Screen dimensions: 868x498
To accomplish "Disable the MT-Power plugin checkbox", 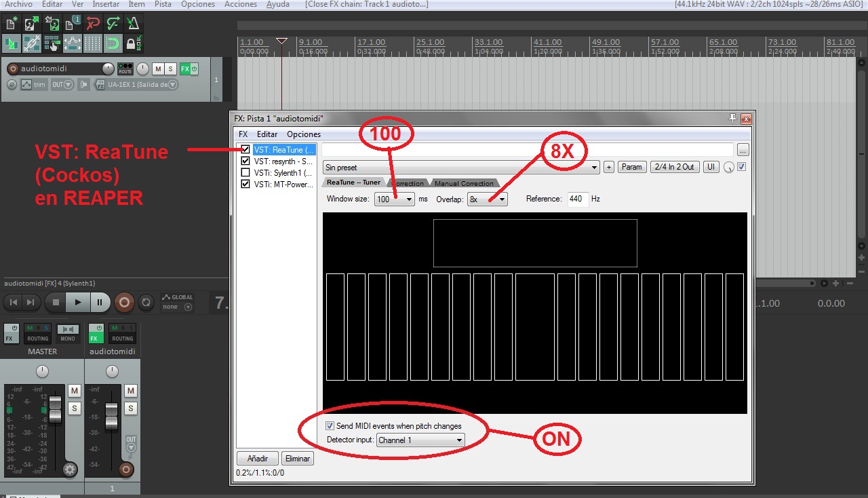I will [245, 184].
